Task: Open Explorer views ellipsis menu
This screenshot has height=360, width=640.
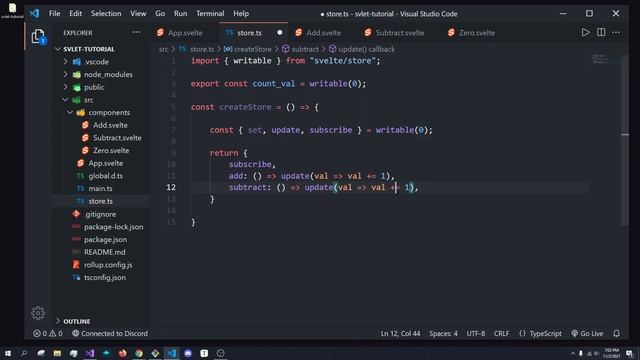Action: pos(136,32)
